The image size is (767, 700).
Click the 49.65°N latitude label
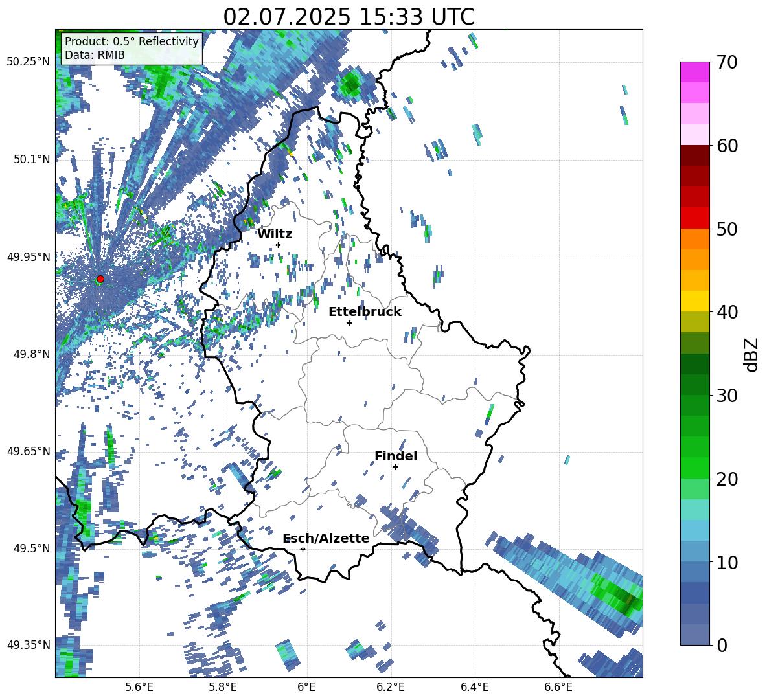[29, 451]
